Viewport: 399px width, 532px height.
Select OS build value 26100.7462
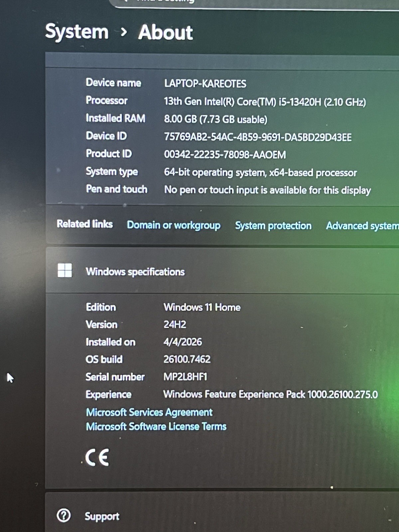pos(187,359)
